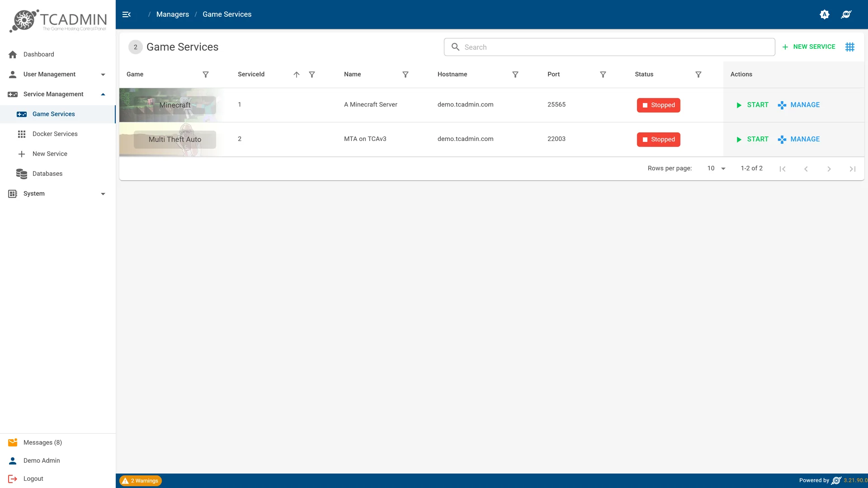Open Dashboard from the sidebar

[x=58, y=54]
